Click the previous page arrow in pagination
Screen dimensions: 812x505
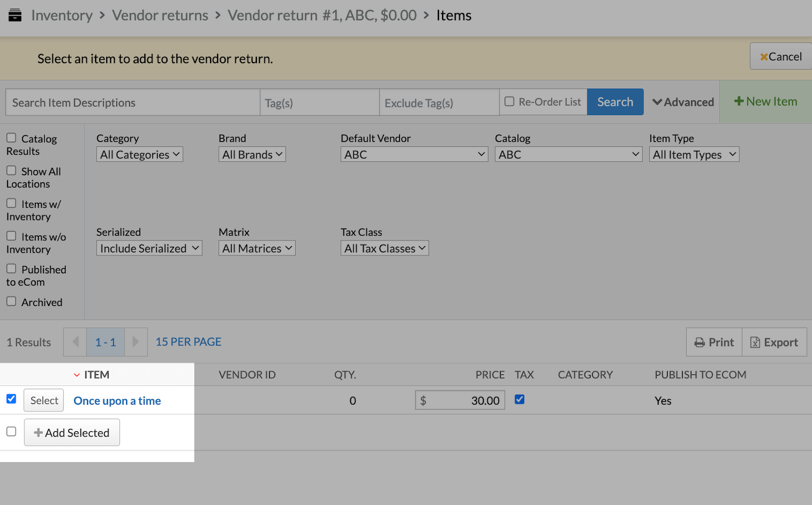75,342
